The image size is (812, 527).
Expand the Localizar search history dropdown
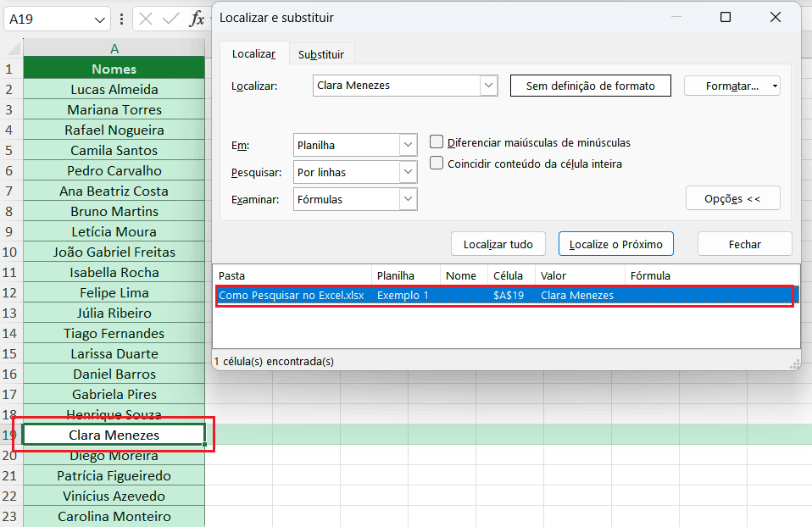[x=489, y=86]
